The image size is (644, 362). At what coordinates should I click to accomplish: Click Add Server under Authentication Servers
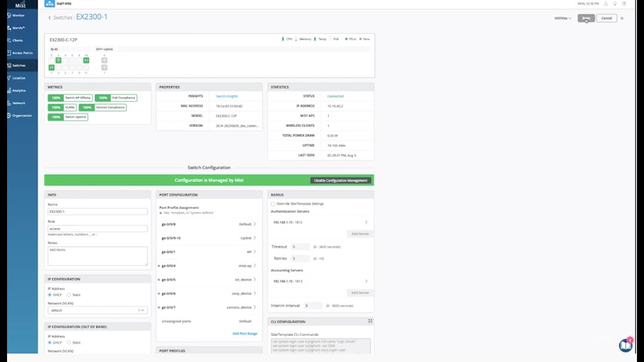360,234
